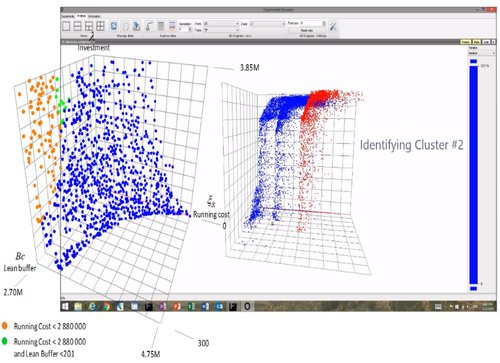Click the blue refresh data icon
This screenshot has width=500, height=363.
click(x=114, y=26)
